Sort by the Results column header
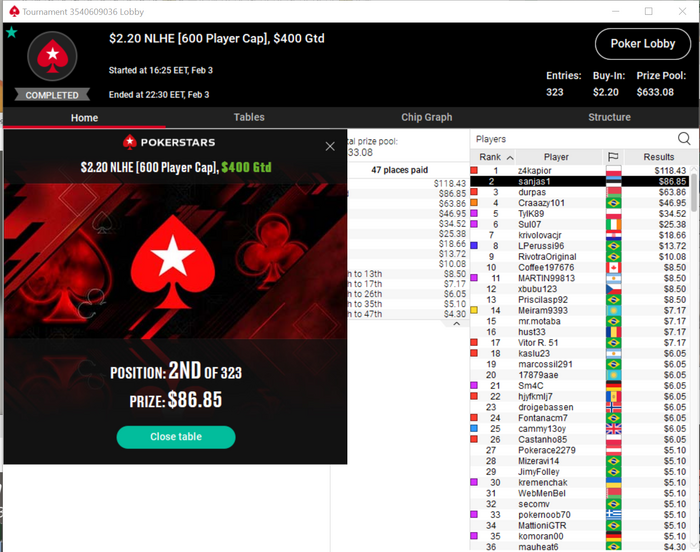 658,157
